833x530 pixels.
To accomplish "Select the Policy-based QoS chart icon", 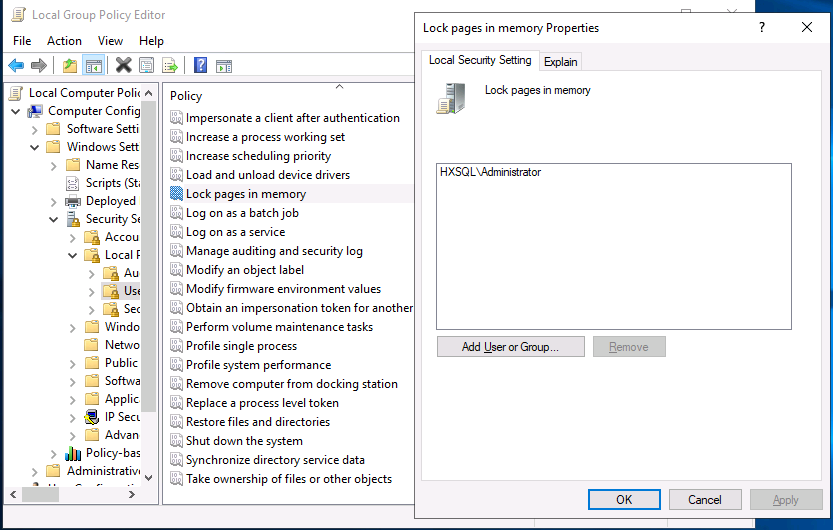I will click(x=72, y=453).
